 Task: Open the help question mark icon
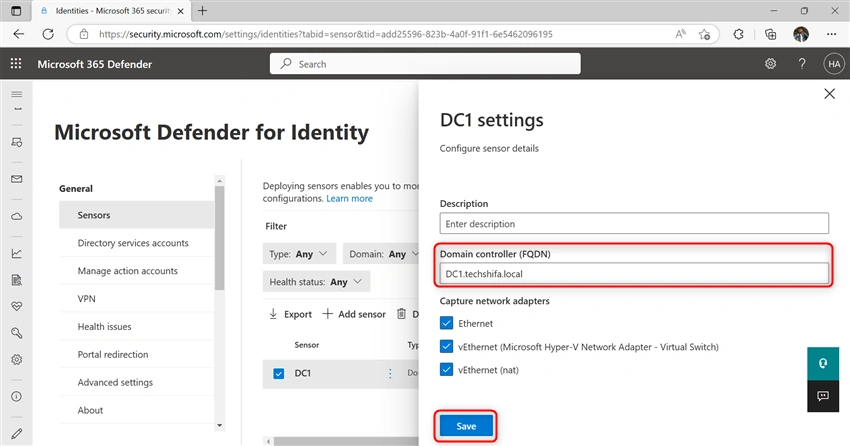[802, 64]
